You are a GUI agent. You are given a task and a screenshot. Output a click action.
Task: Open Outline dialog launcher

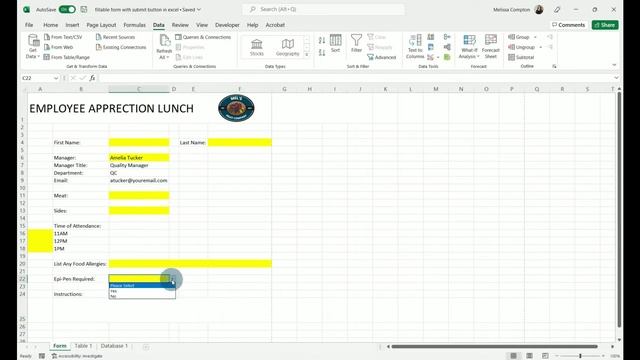554,66
